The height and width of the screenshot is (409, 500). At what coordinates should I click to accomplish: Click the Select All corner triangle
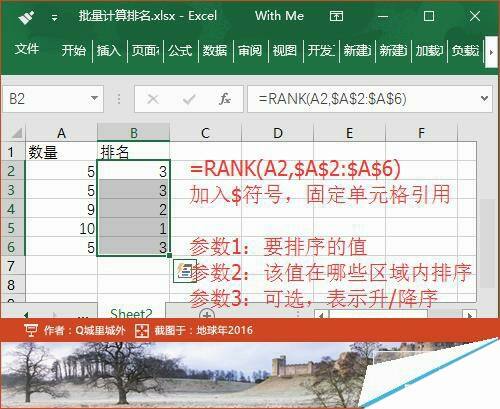[x=16, y=133]
